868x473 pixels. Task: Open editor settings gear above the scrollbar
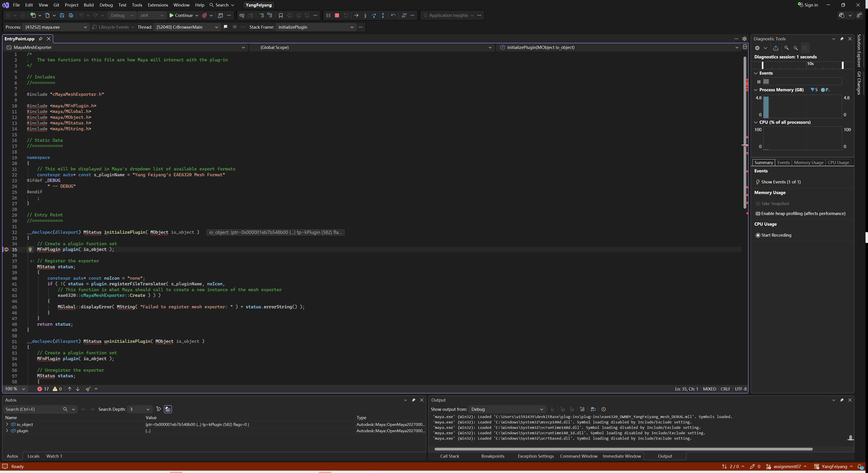click(x=744, y=39)
